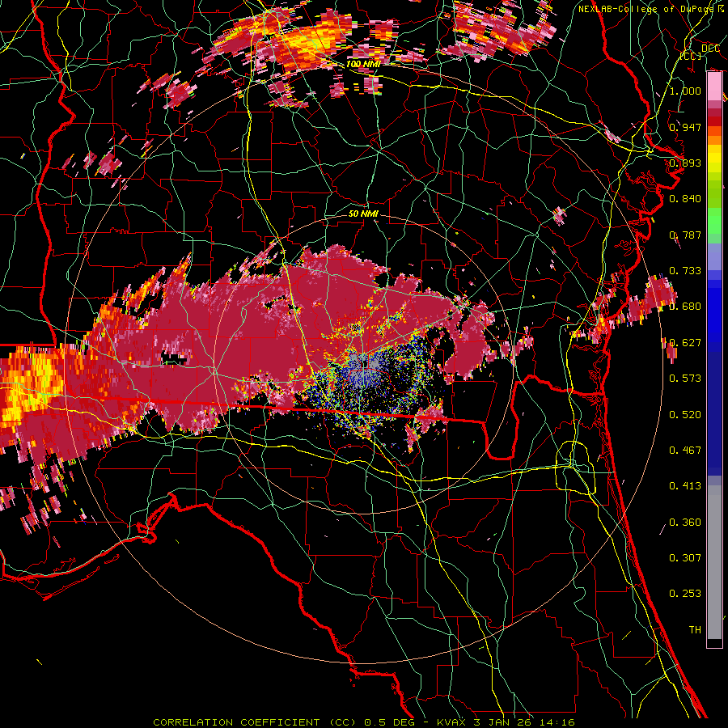Click the '0.680' legend value

click(685, 307)
